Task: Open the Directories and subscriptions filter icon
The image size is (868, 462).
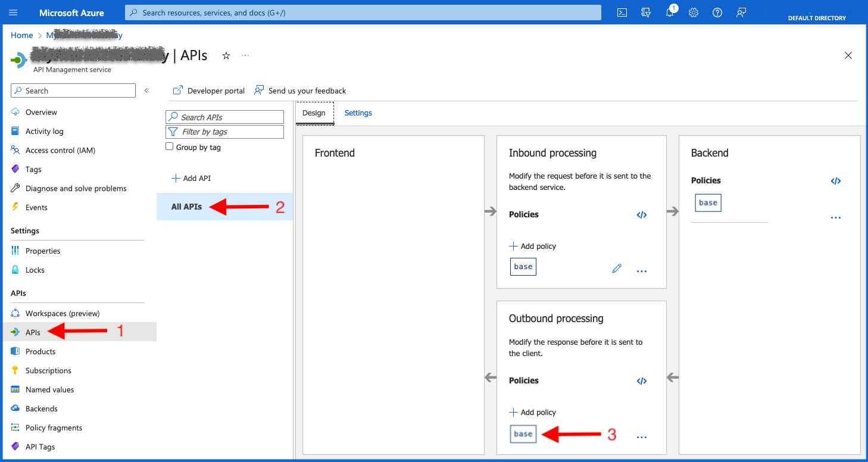Action: 646,13
